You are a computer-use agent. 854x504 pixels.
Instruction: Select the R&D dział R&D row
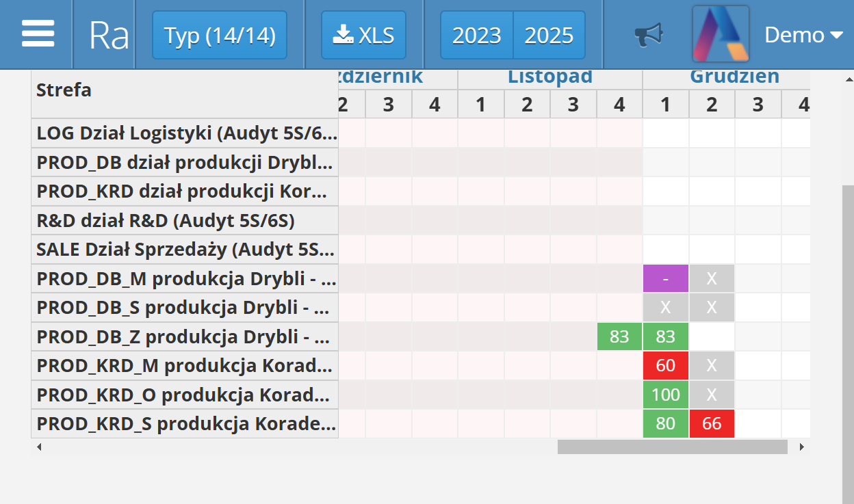click(x=185, y=221)
